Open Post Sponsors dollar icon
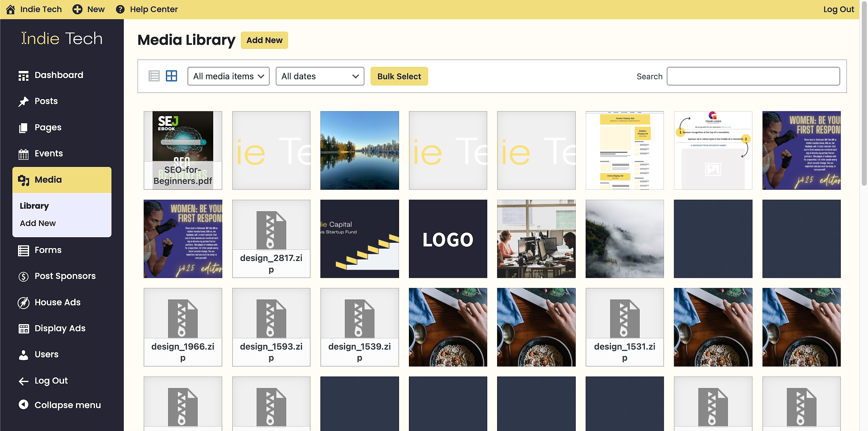The image size is (868, 431). 23,276
